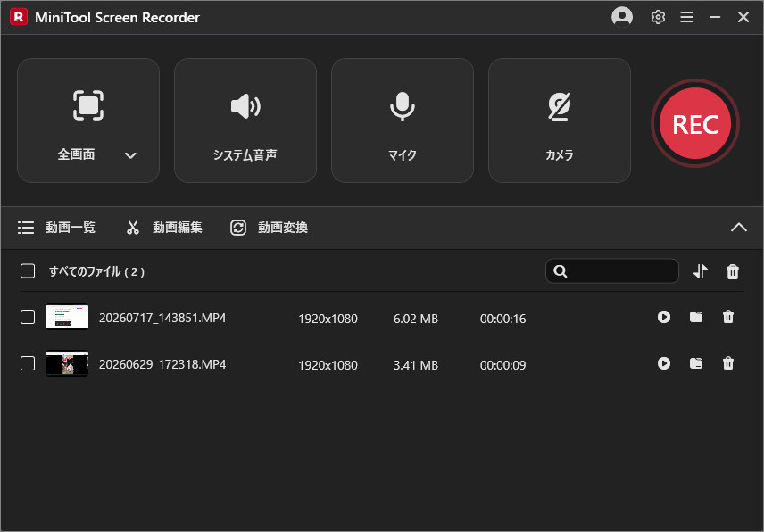Open folder location of 20260629_172318.MP4
The image size is (764, 532).
tap(696, 363)
